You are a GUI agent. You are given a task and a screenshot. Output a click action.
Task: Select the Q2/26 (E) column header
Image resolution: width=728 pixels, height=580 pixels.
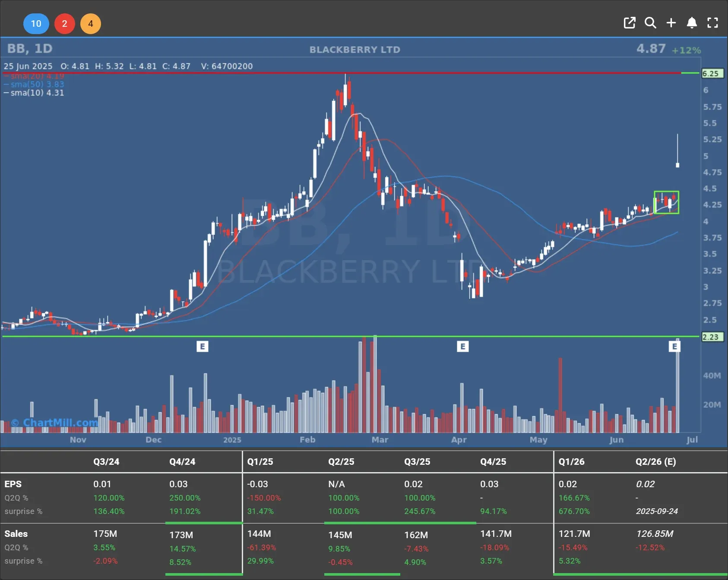(x=655, y=462)
